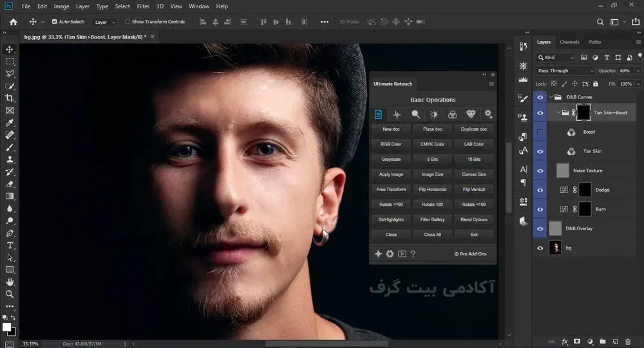Hide the Noise Texture layer
Screen dimensions: 644x348
tap(540, 170)
